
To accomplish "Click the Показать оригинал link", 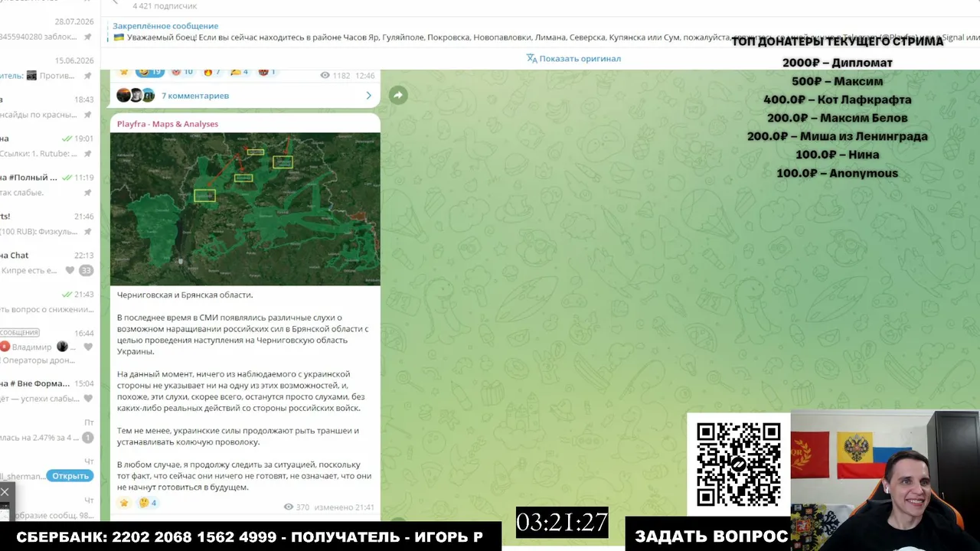I will 580,58.
